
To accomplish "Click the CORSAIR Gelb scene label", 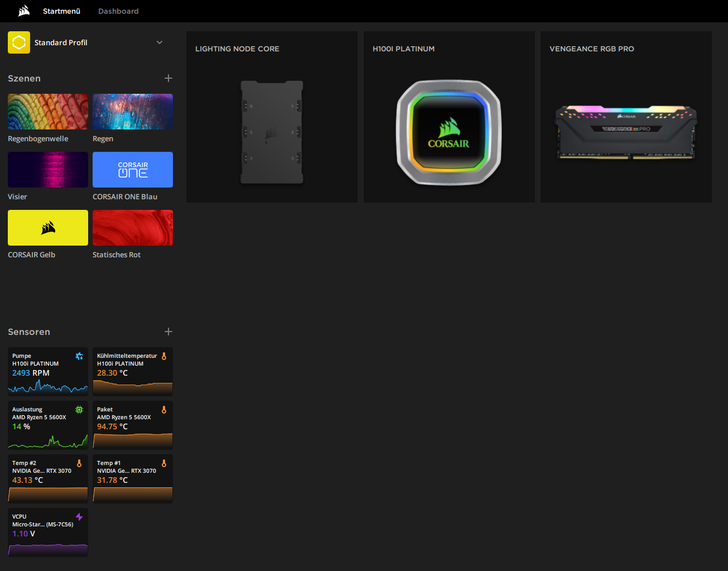I will tap(31, 255).
